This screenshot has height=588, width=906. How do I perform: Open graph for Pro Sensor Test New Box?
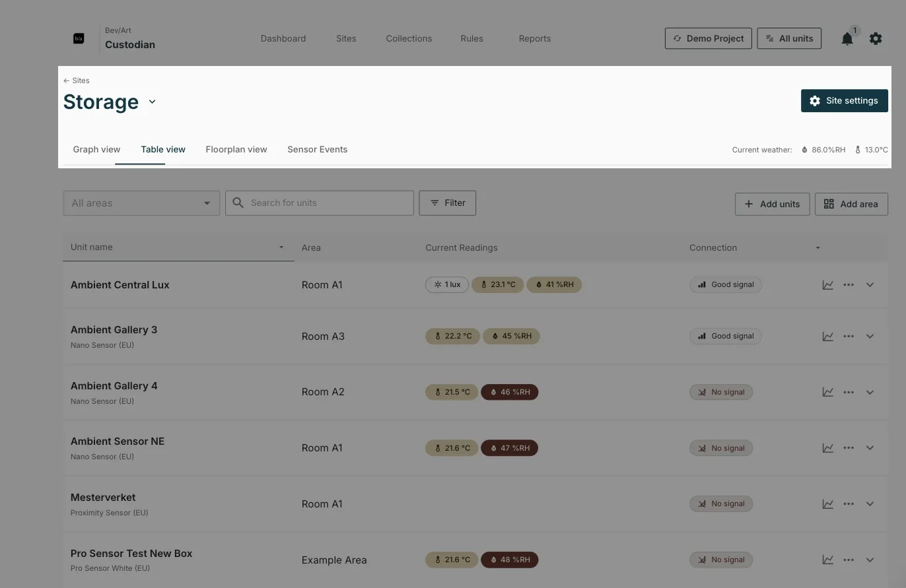point(827,560)
